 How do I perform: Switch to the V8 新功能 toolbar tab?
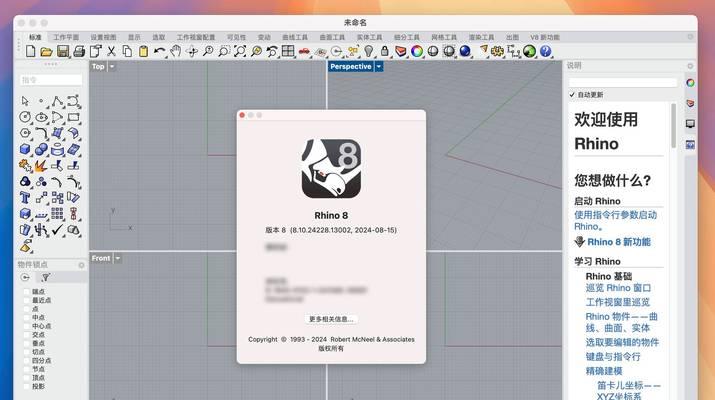(x=545, y=37)
